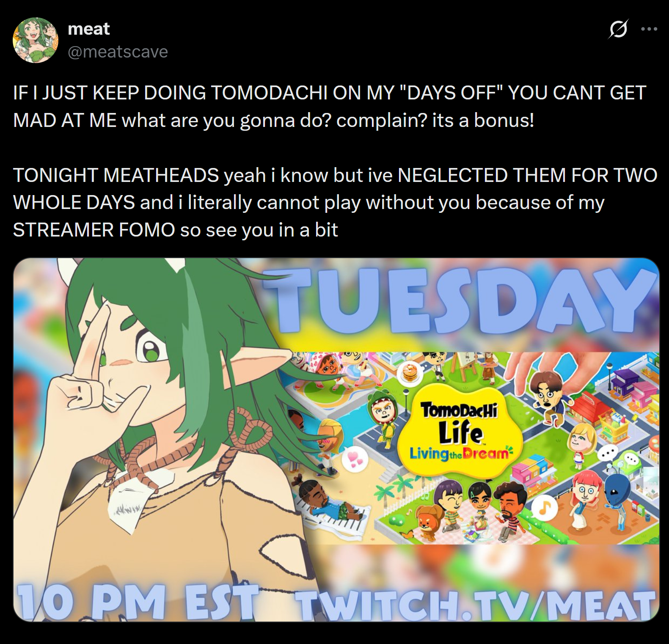Click the TUESDAY heading in the image
The image size is (669, 644).
coord(458,300)
